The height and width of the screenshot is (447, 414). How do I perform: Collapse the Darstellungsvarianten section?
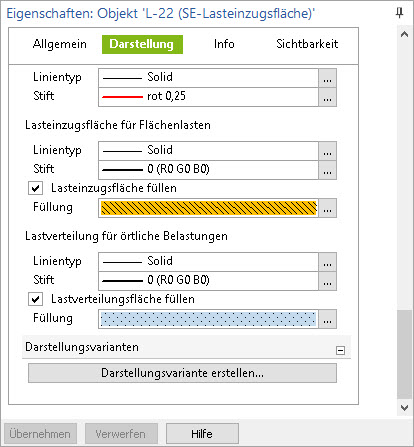340,350
